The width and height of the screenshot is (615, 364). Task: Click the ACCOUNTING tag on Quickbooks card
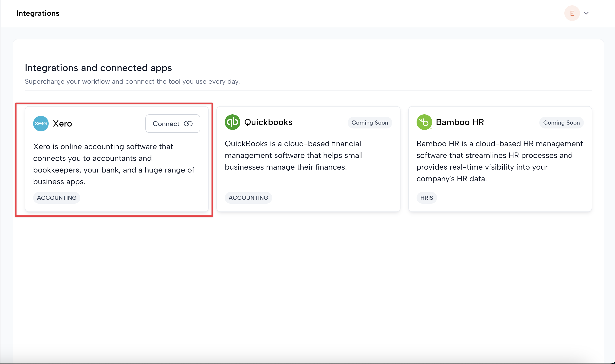[x=248, y=198]
